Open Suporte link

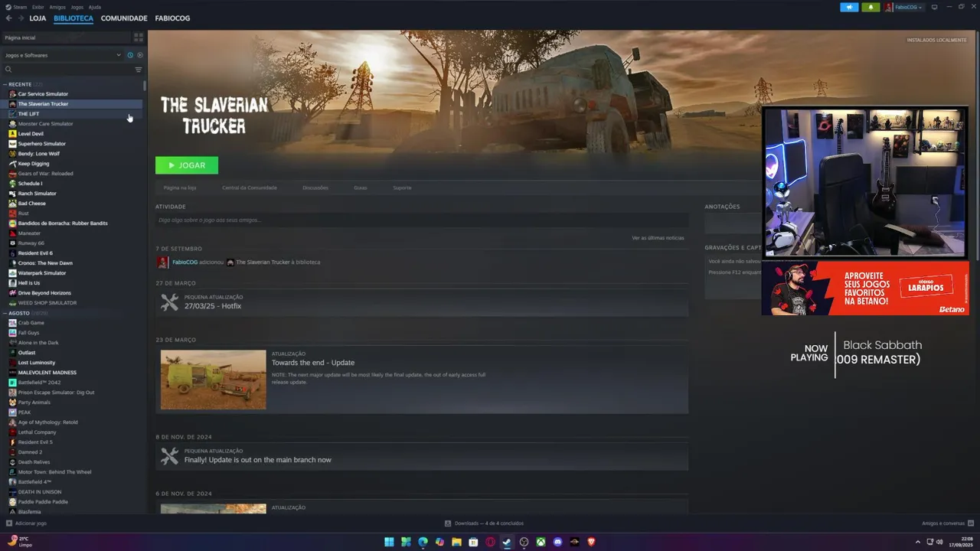tap(402, 187)
